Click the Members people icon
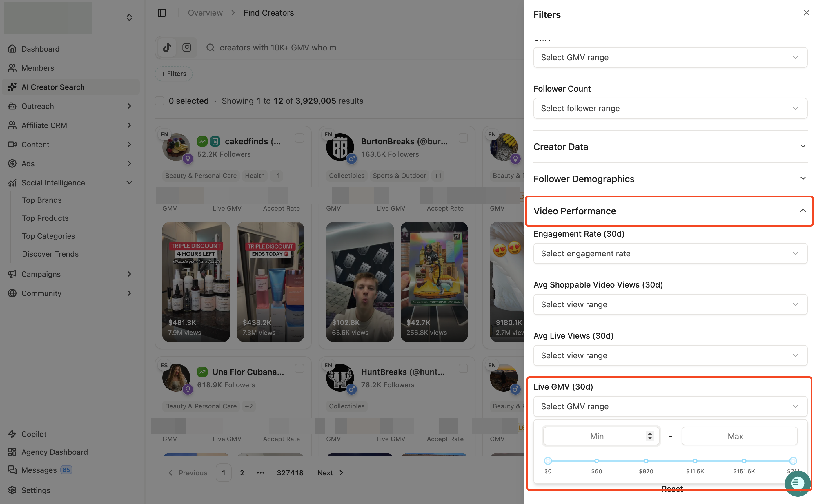817x504 pixels. (x=12, y=68)
